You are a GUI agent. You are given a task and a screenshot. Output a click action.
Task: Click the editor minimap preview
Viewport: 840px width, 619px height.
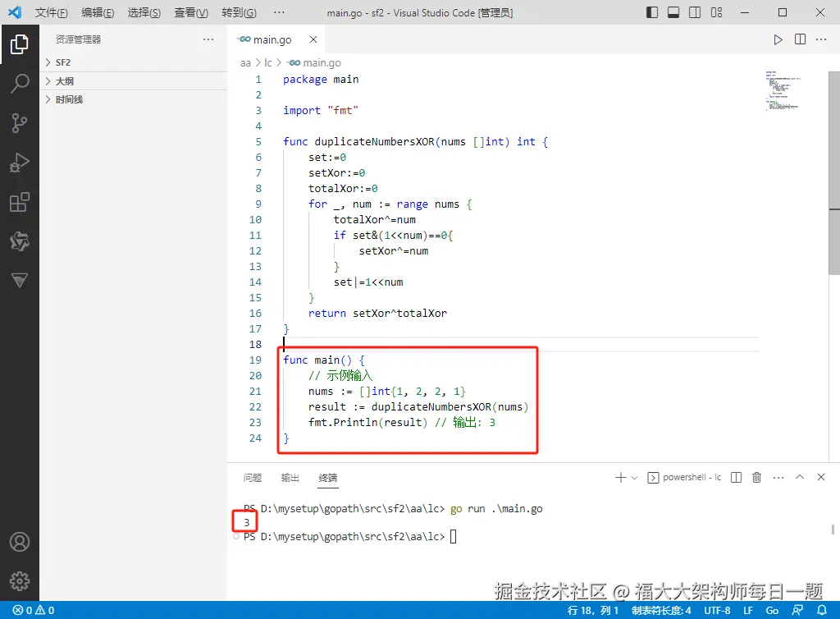(783, 91)
